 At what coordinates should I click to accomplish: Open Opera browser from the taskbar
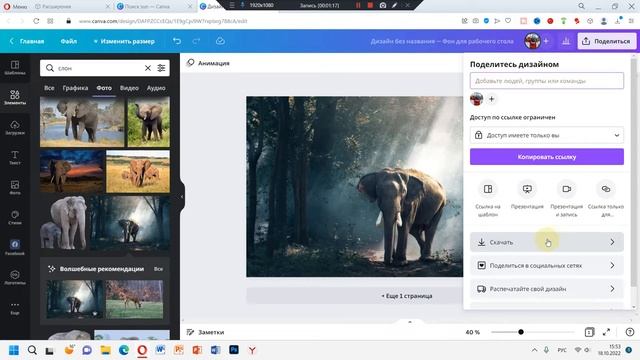pos(142,350)
